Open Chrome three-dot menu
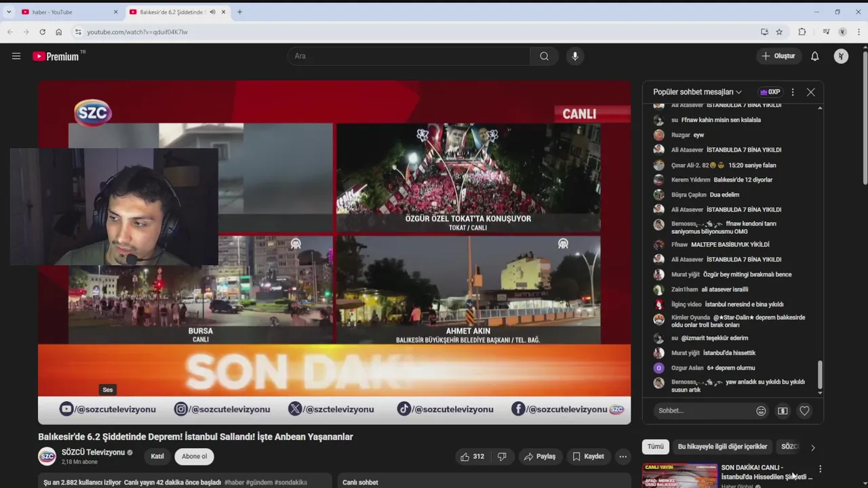Screen dimensions: 868x488 859,32
